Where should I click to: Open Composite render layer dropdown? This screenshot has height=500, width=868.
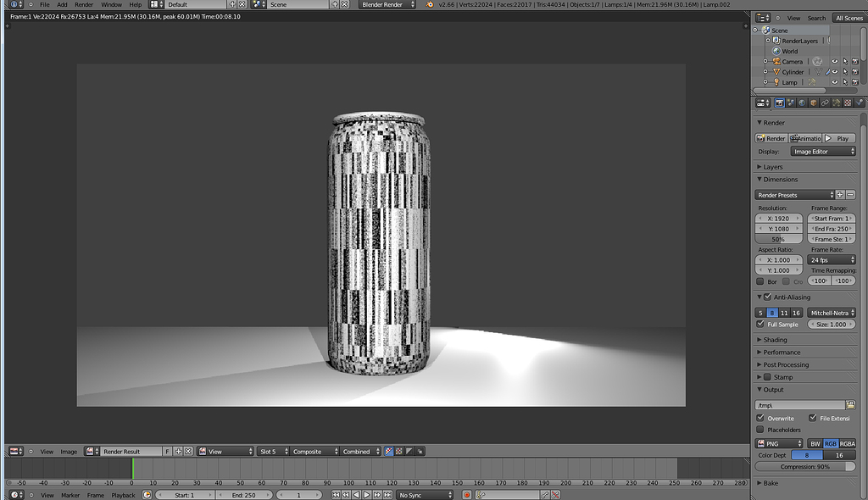pos(314,452)
